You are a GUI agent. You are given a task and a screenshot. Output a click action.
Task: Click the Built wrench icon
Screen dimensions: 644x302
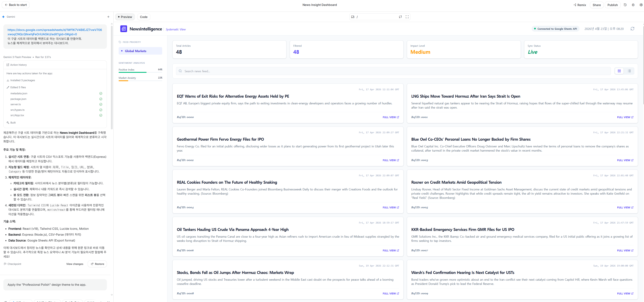click(x=8, y=123)
